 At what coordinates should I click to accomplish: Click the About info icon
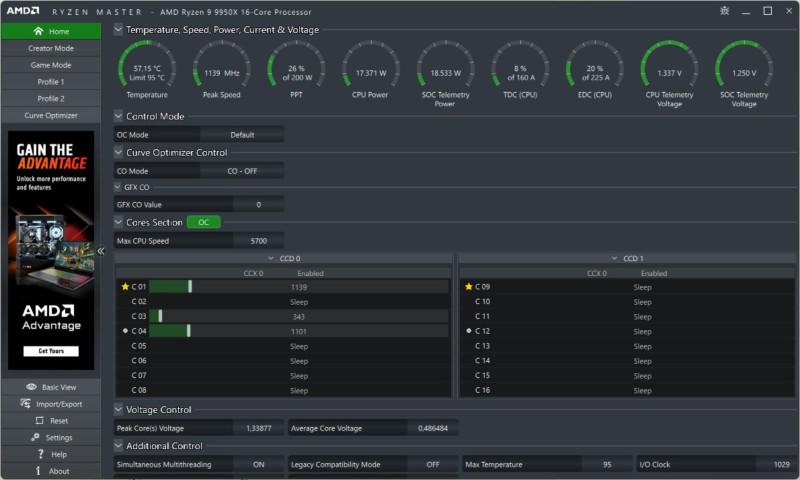pyautogui.click(x=38, y=471)
